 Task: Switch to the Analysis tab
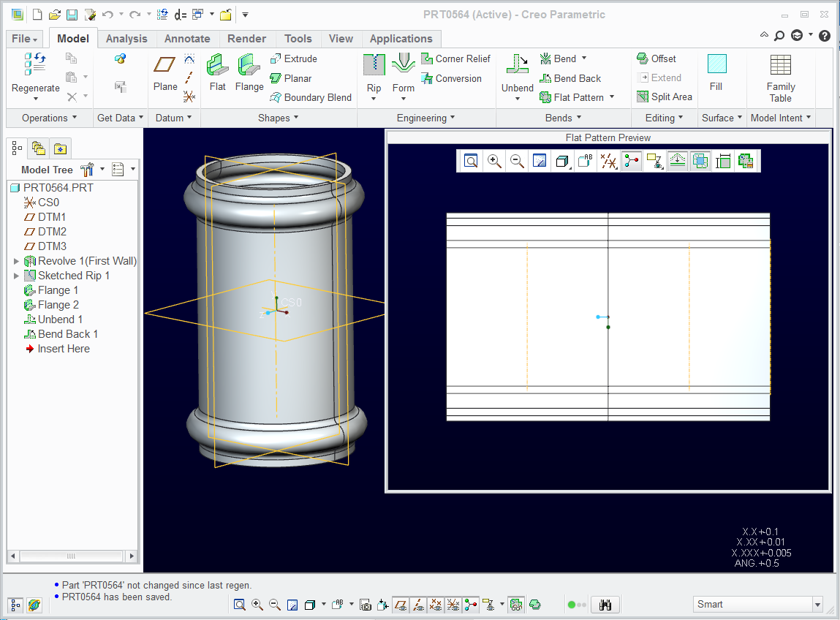click(x=126, y=39)
